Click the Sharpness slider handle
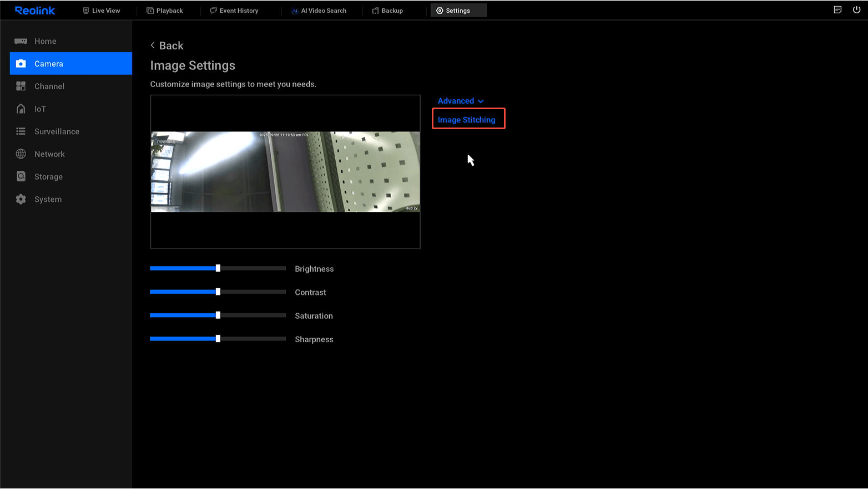The width and height of the screenshot is (868, 489). [x=218, y=339]
